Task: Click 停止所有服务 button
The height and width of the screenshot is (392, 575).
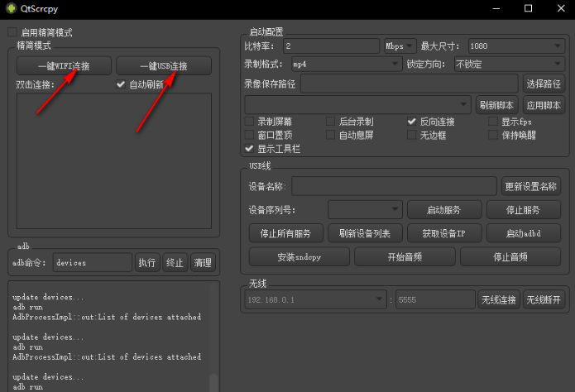Action: (x=286, y=233)
